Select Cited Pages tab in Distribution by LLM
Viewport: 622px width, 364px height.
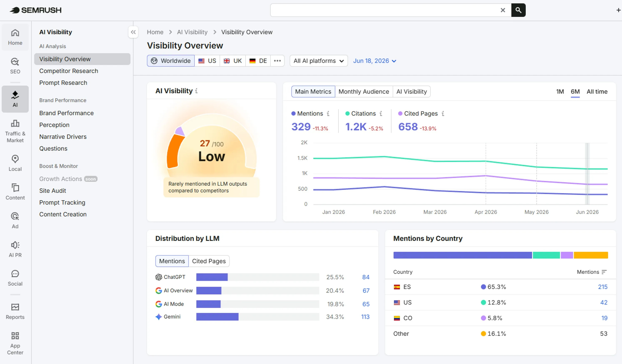click(209, 261)
